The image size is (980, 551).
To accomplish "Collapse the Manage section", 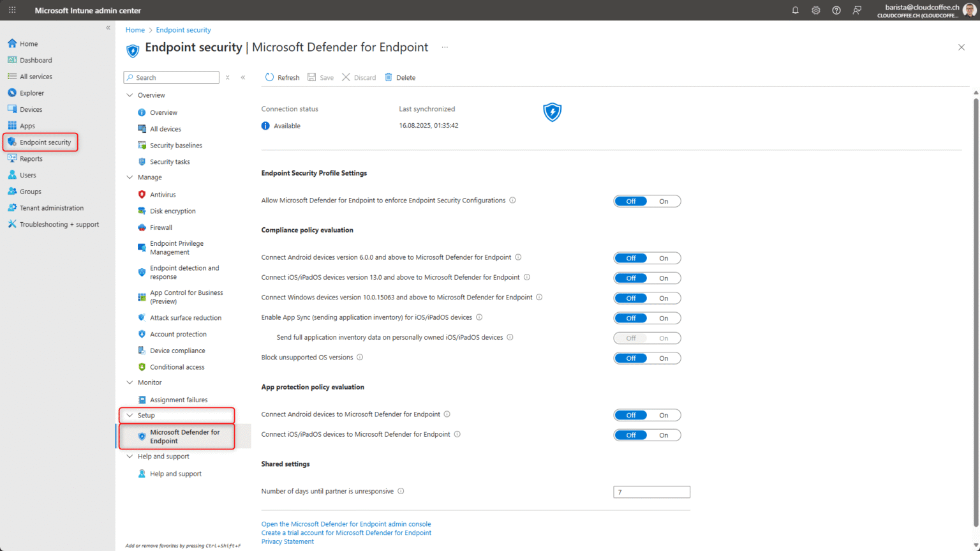I will pyautogui.click(x=130, y=177).
